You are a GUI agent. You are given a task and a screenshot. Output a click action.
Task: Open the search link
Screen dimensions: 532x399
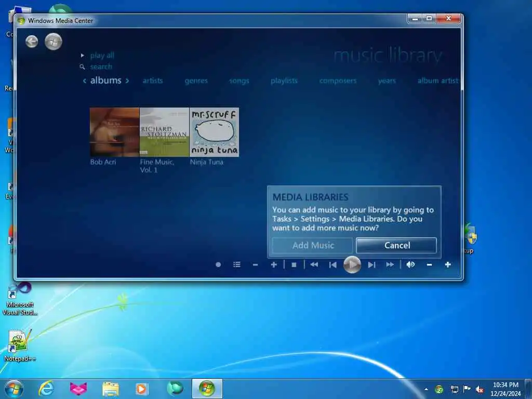101,67
